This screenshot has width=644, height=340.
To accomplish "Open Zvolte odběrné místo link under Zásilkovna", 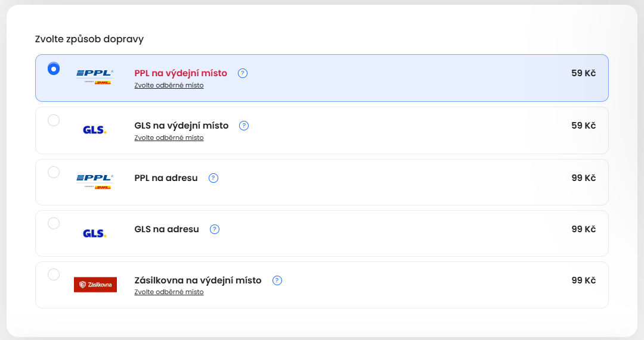I will pyautogui.click(x=169, y=292).
